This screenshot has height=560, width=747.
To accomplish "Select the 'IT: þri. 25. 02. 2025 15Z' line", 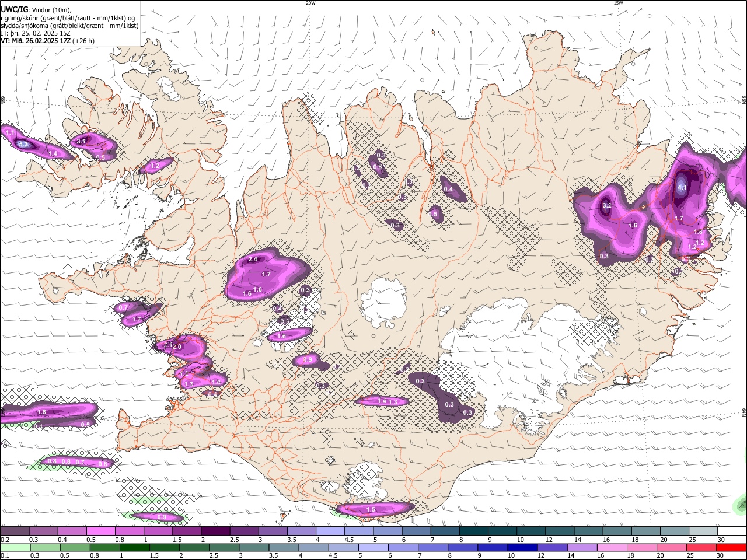I will (36, 33).
